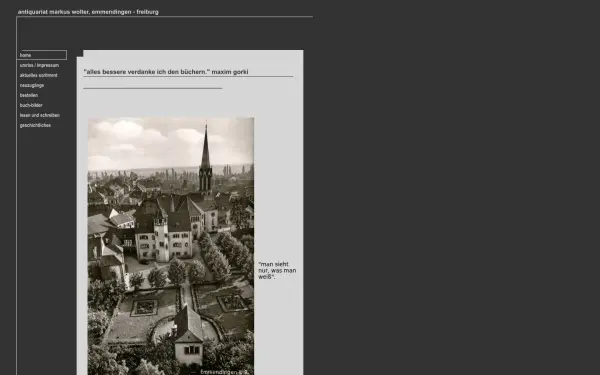Select the maxim gorki quote heading
This screenshot has height=375, width=600.
tap(166, 72)
